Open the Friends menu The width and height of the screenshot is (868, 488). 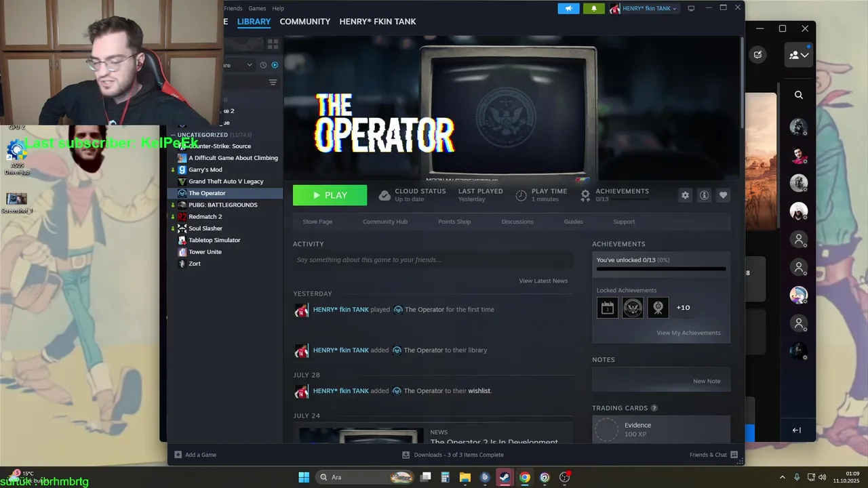click(233, 8)
